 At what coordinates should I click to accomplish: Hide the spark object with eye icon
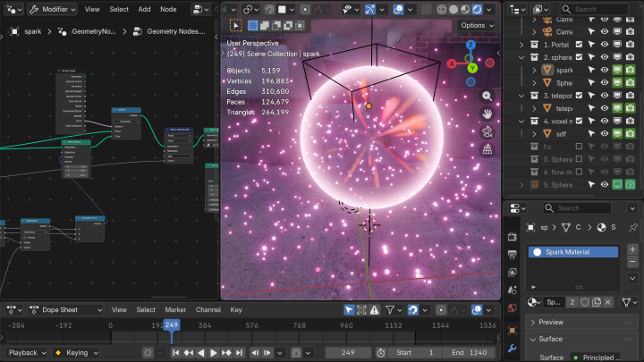605,70
